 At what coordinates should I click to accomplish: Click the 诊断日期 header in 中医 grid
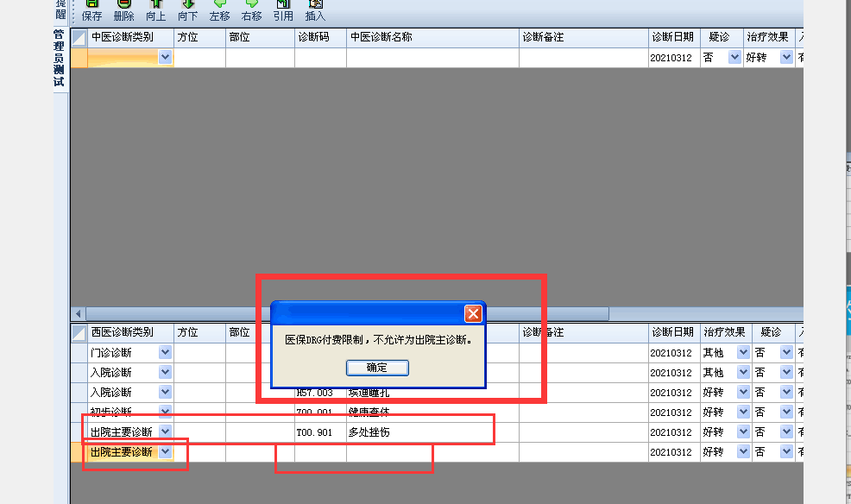click(674, 37)
